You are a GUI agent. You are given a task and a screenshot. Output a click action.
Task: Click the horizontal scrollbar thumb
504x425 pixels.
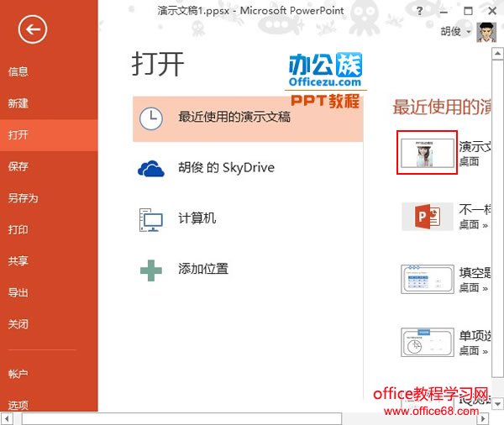[x=181, y=419]
